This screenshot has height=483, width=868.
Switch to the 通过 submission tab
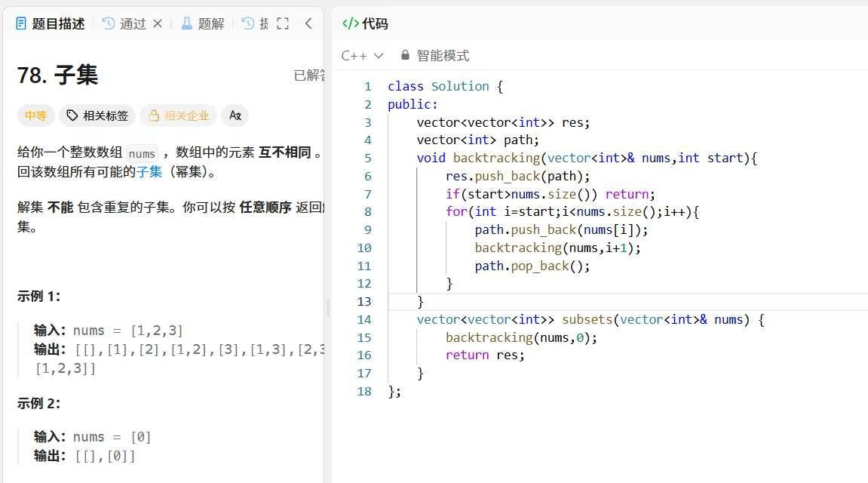point(124,23)
